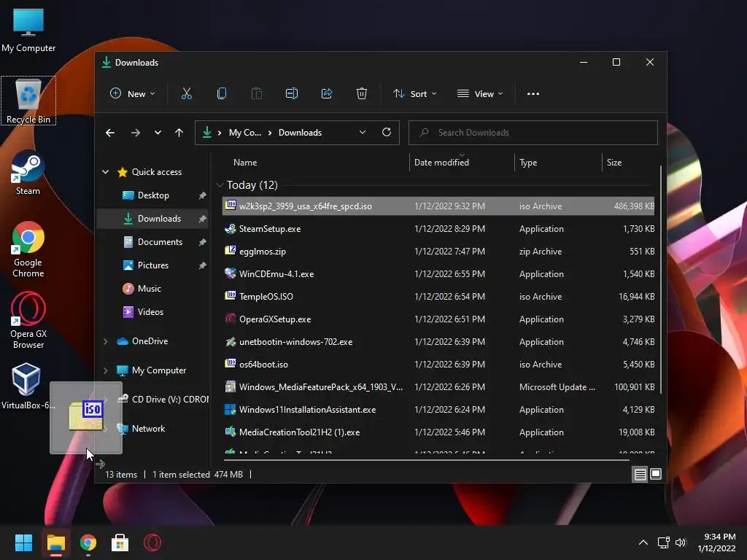
Task: Show hidden system tray icons
Action: coord(643,542)
